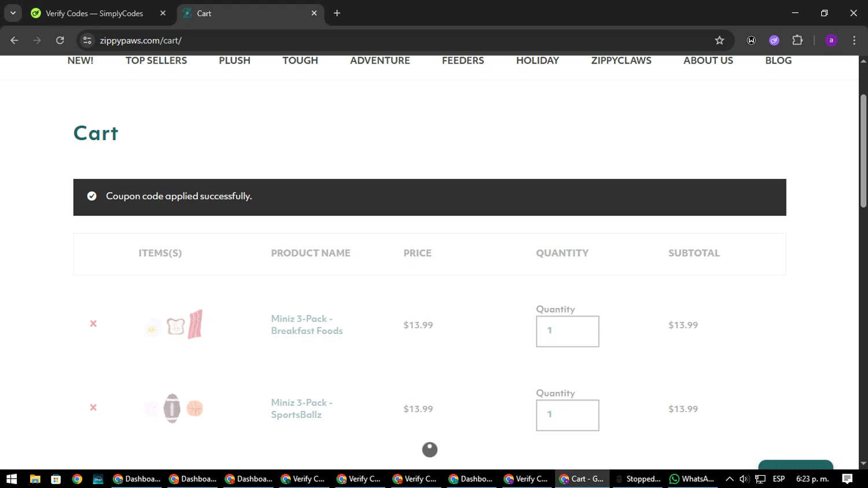Open Miniz 3-Pack - SportsBallz link

[x=301, y=409]
